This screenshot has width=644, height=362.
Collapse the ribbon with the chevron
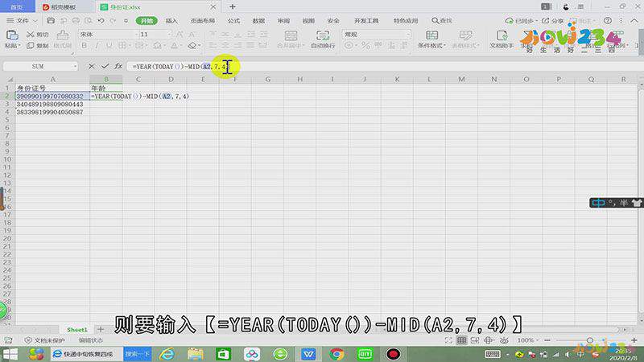pos(634,21)
